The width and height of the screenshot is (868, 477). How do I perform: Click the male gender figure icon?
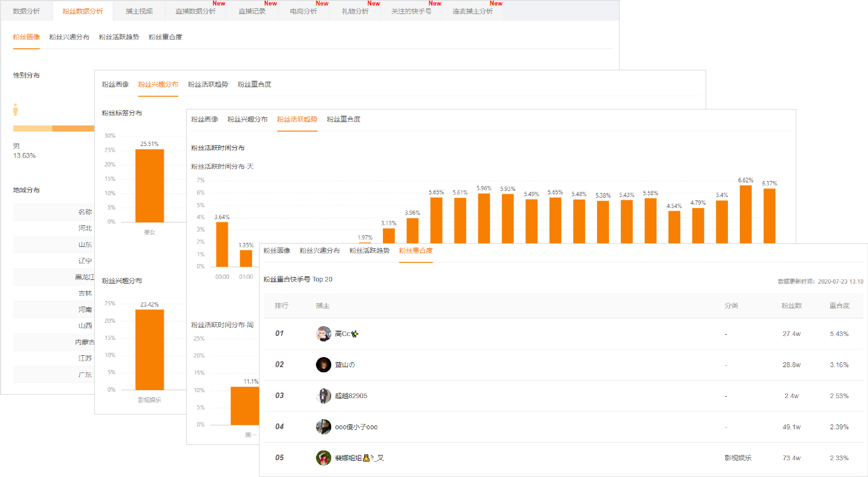click(15, 110)
